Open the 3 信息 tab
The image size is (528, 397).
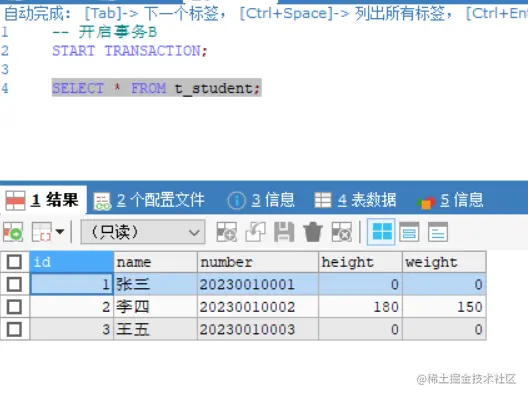pos(261,200)
